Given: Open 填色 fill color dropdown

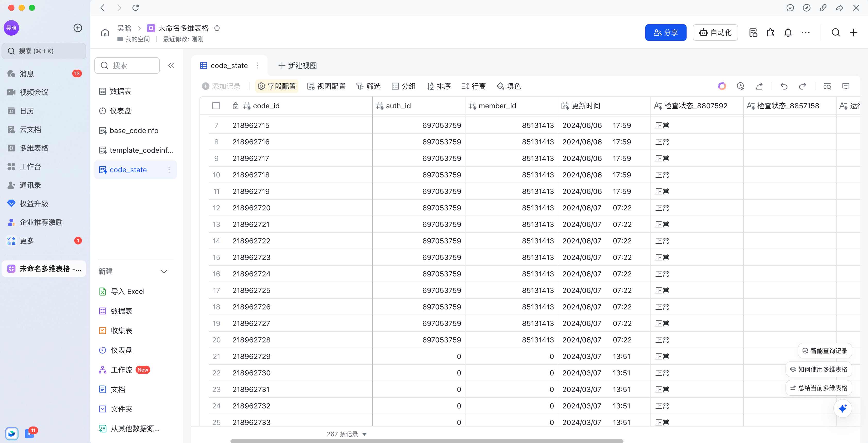Looking at the screenshot, I should pos(509,86).
